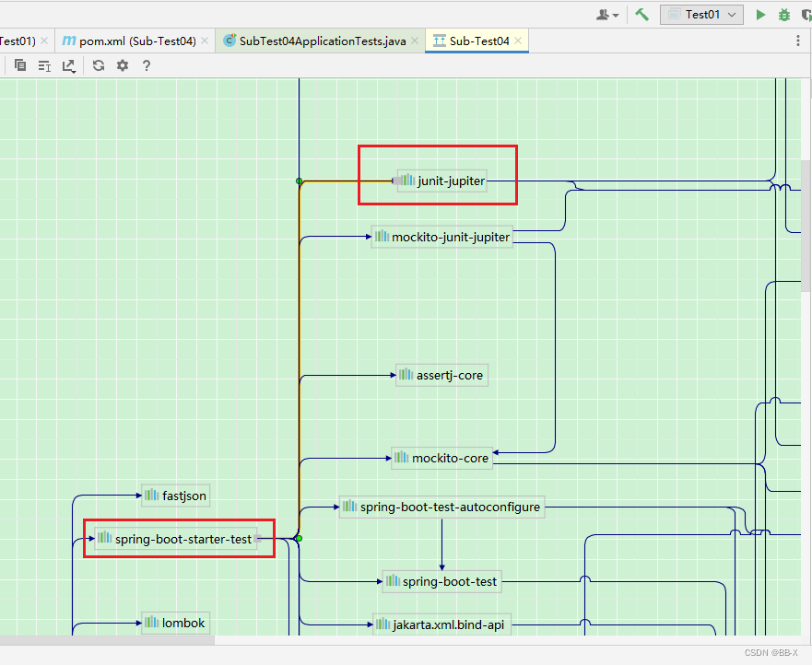Open the Test01 run configuration dropdown
812x665 pixels.
(701, 15)
